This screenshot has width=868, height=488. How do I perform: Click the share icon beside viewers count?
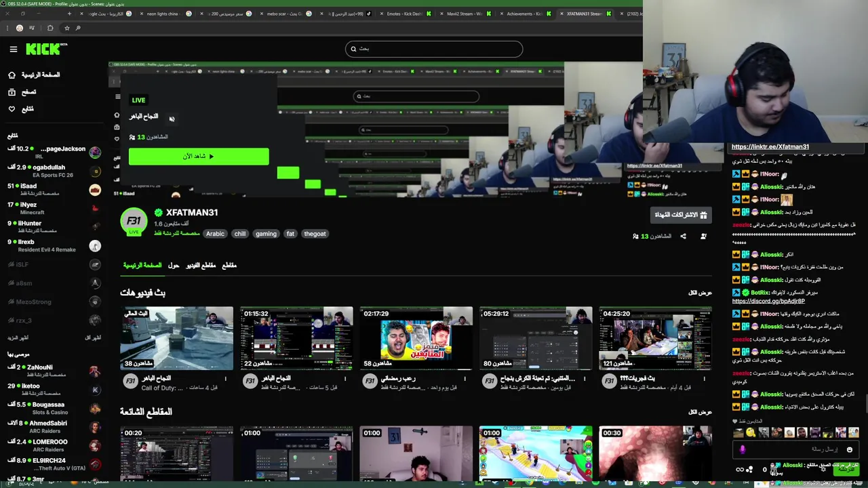point(683,237)
